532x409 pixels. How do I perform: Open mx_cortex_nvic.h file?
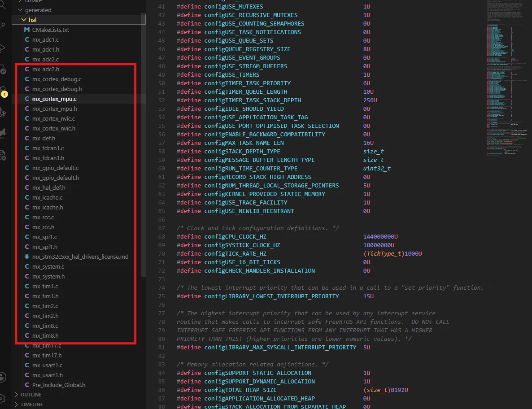tap(54, 129)
